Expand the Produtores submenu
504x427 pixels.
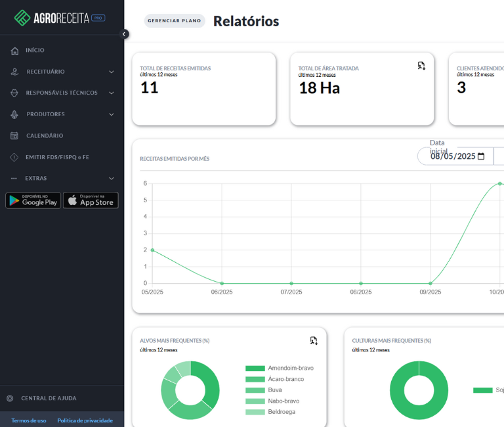pos(111,114)
